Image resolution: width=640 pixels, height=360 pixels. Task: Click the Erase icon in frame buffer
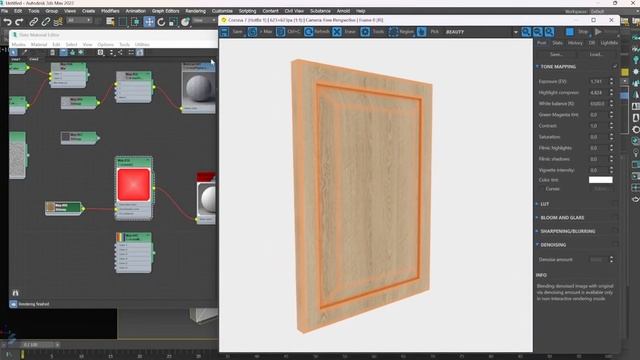tap(337, 32)
